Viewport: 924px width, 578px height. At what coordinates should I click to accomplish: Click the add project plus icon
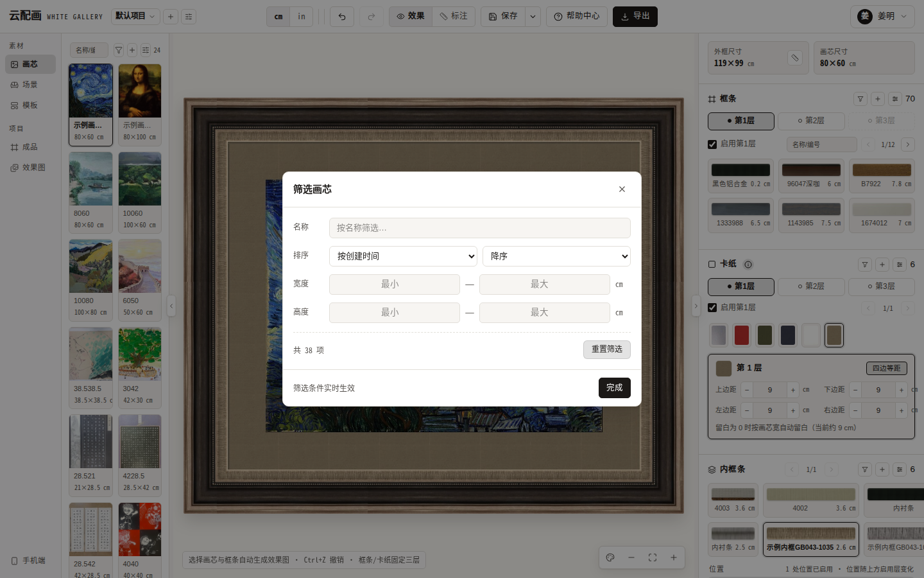pos(171,17)
